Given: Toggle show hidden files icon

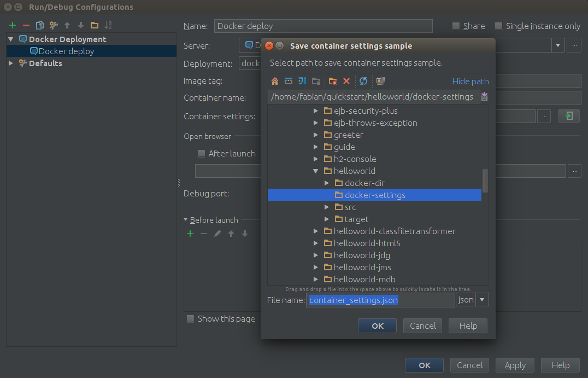Looking at the screenshot, I should pyautogui.click(x=380, y=81).
